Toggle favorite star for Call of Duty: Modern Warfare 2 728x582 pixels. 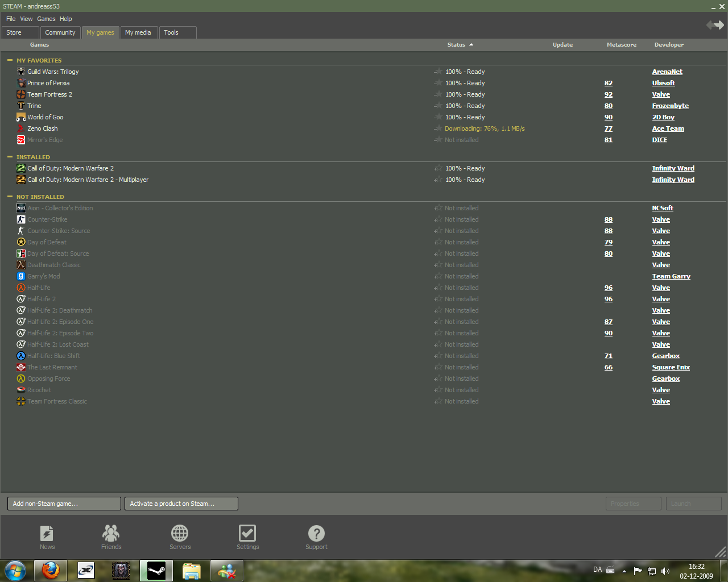click(x=439, y=168)
